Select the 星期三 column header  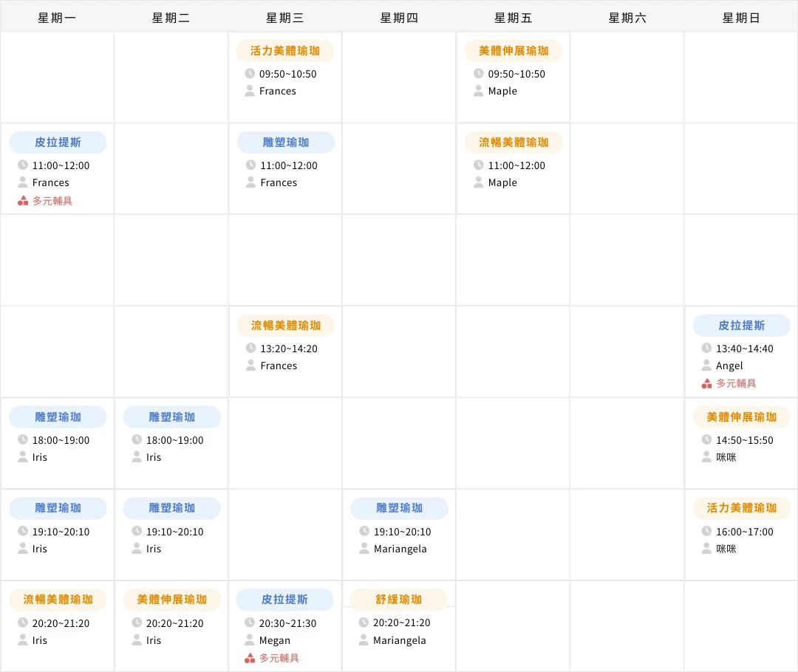tap(284, 17)
